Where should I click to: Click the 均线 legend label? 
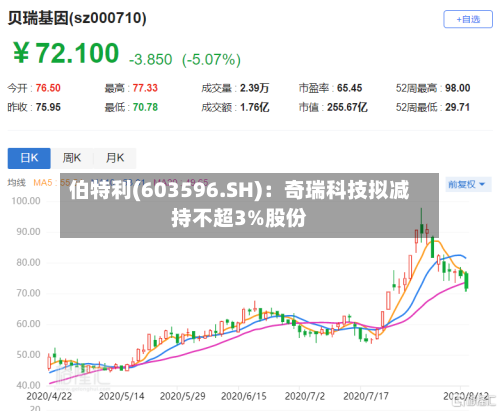point(17,183)
